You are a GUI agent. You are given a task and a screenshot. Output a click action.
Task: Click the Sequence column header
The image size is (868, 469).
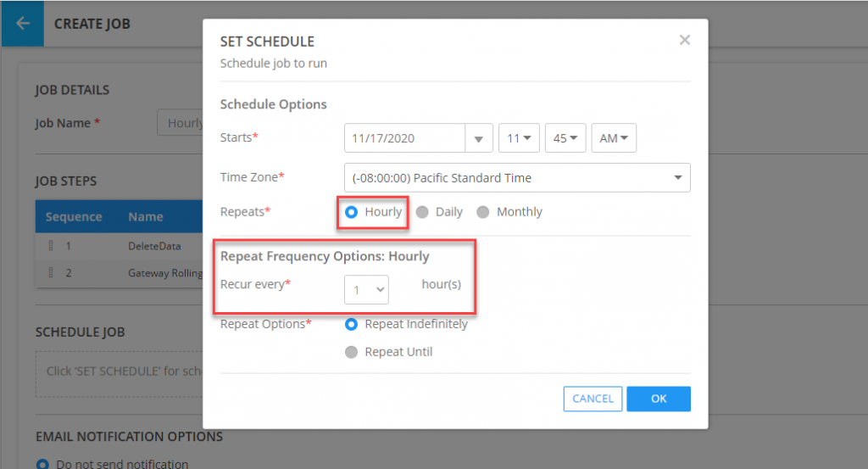(74, 217)
